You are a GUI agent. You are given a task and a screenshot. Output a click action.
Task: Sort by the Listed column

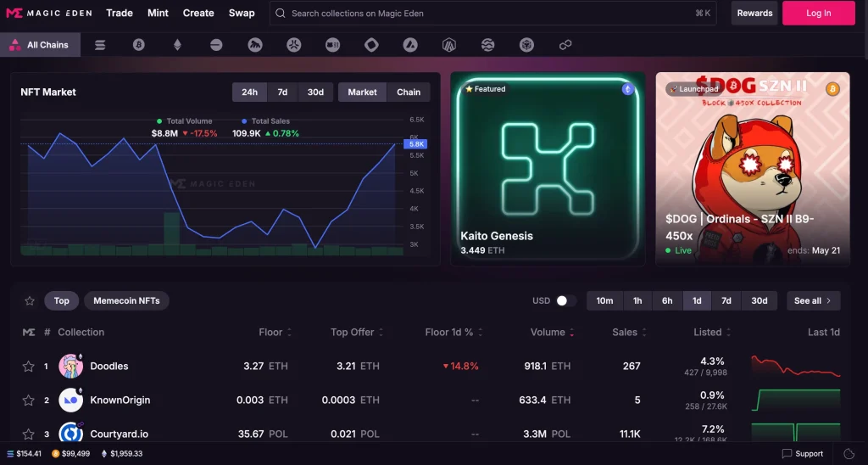[x=712, y=332]
